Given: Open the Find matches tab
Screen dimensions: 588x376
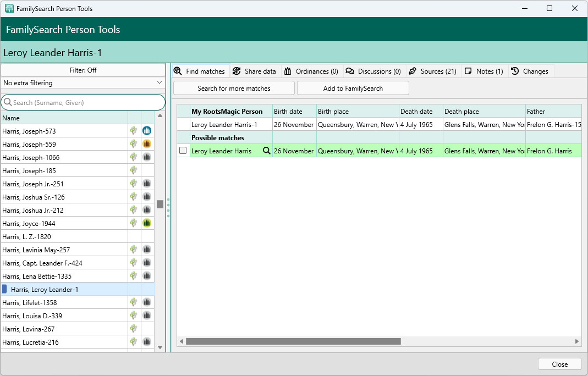Looking at the screenshot, I should click(x=200, y=71).
